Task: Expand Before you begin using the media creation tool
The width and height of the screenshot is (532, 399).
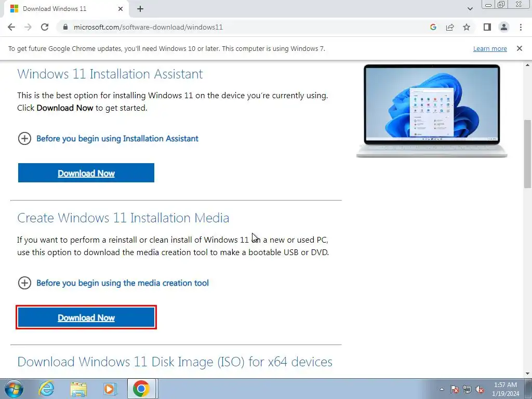Action: coord(113,283)
